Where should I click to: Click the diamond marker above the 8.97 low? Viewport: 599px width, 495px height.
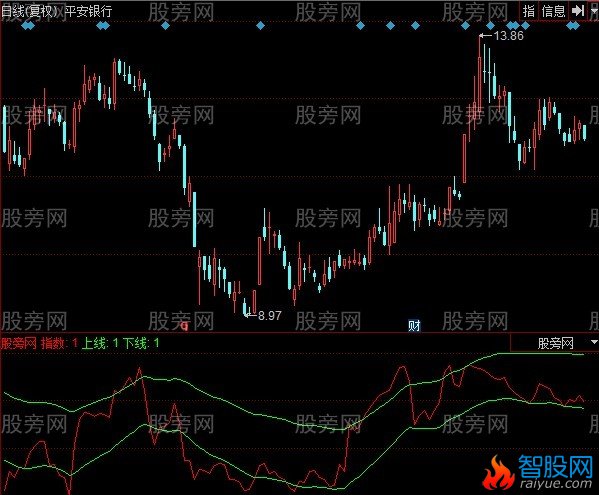(x=261, y=26)
